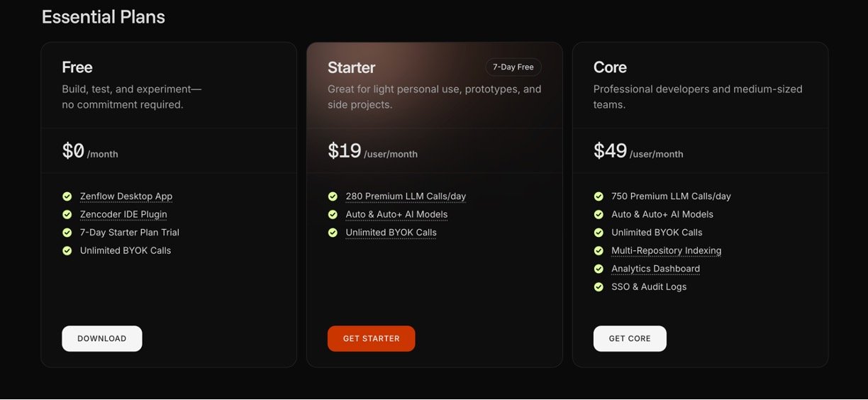
Task: Click checkmark icon beside SSO & Audit Logs
Action: tap(599, 287)
